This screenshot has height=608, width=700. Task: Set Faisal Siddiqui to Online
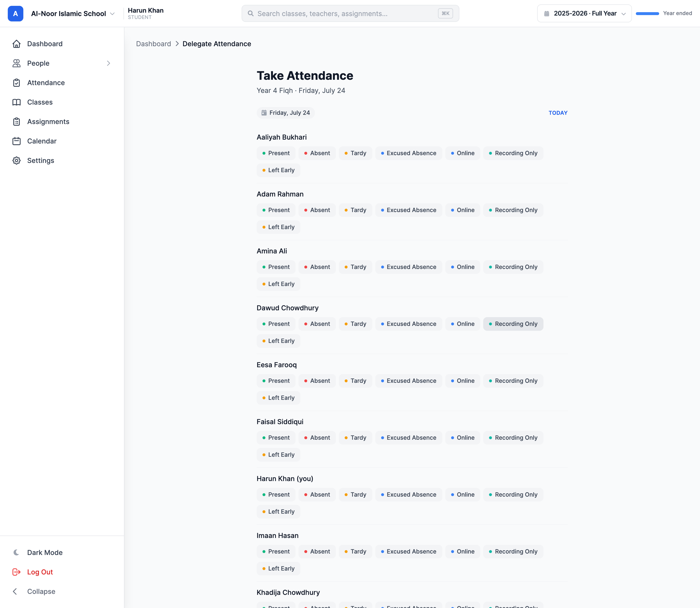pyautogui.click(x=463, y=438)
